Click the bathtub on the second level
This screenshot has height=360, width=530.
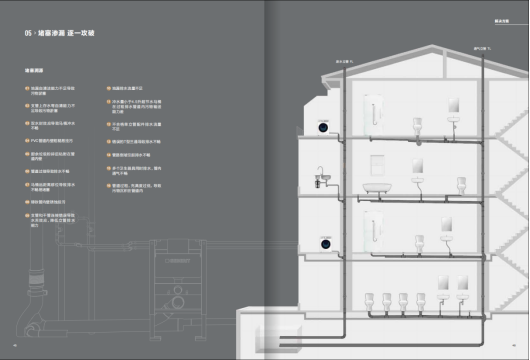coord(377,188)
